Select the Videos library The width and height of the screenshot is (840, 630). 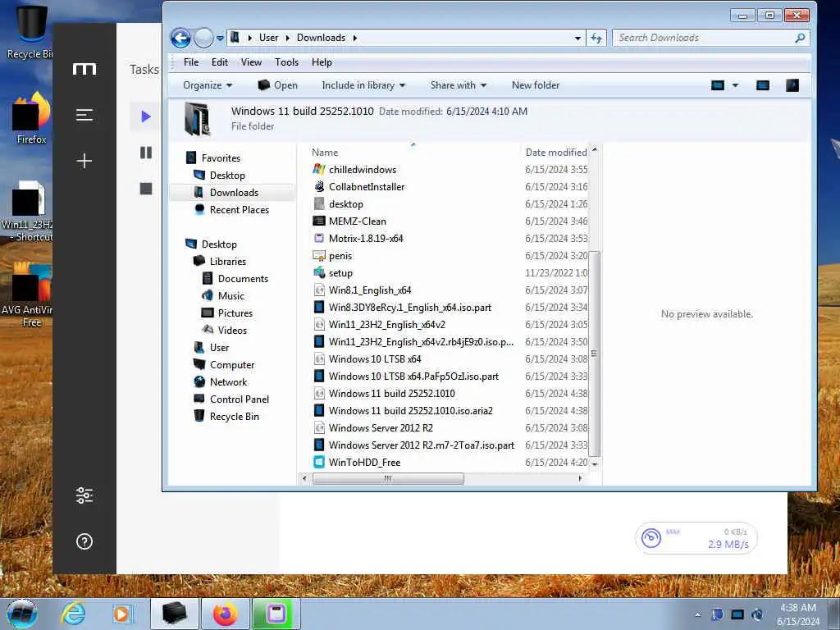pos(232,330)
